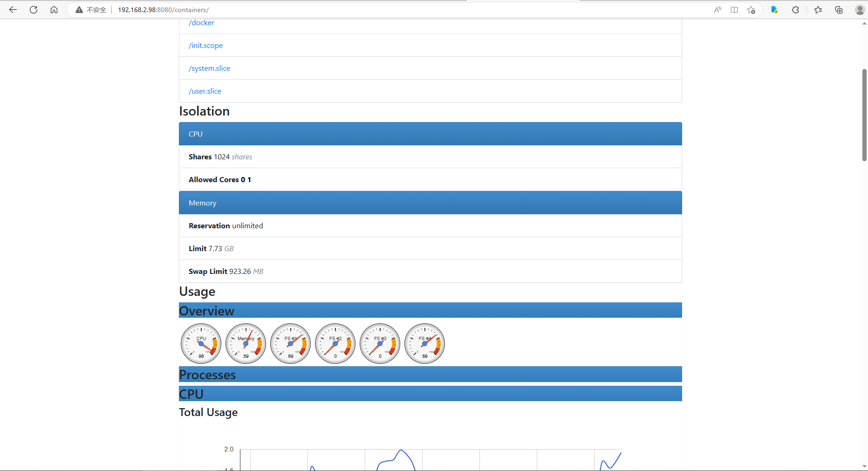Click the Memory gauge dial
This screenshot has height=471, width=868.
pyautogui.click(x=246, y=343)
